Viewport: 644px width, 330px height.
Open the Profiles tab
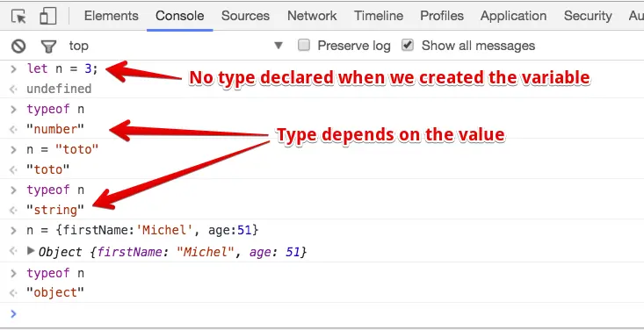442,16
